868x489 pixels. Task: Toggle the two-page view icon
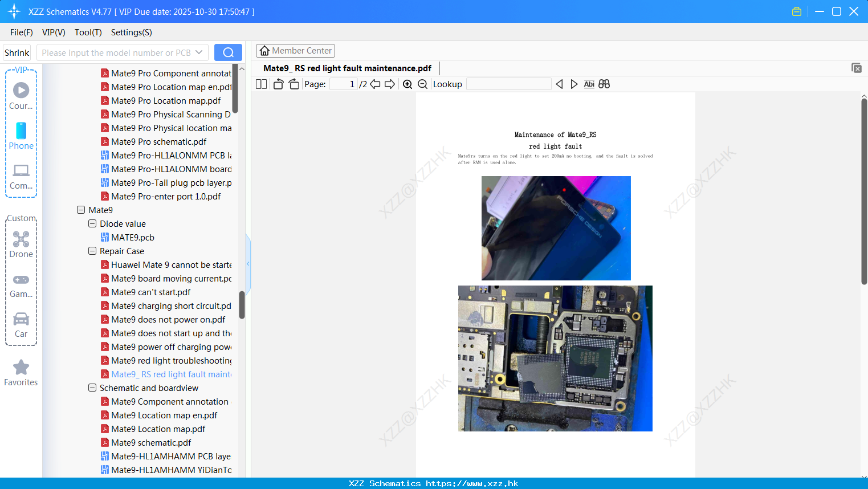[261, 84]
